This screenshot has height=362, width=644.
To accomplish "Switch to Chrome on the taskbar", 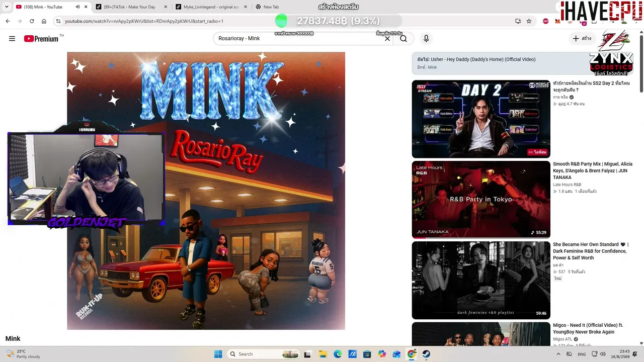I will coord(412,354).
